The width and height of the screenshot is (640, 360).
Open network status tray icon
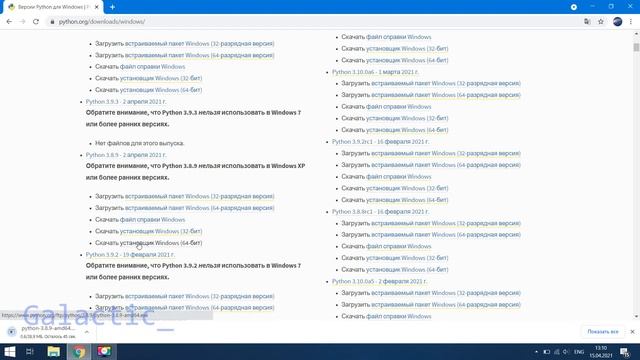point(557,352)
